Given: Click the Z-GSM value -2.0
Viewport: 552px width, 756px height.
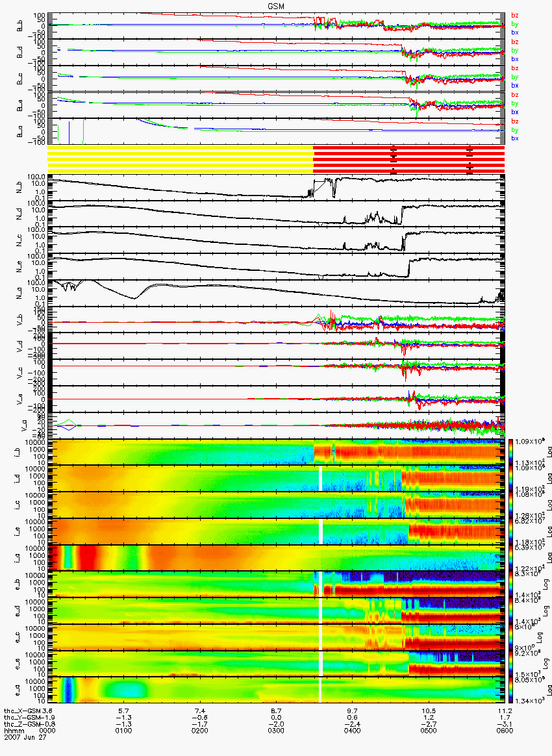Looking at the screenshot, I should point(275,724).
